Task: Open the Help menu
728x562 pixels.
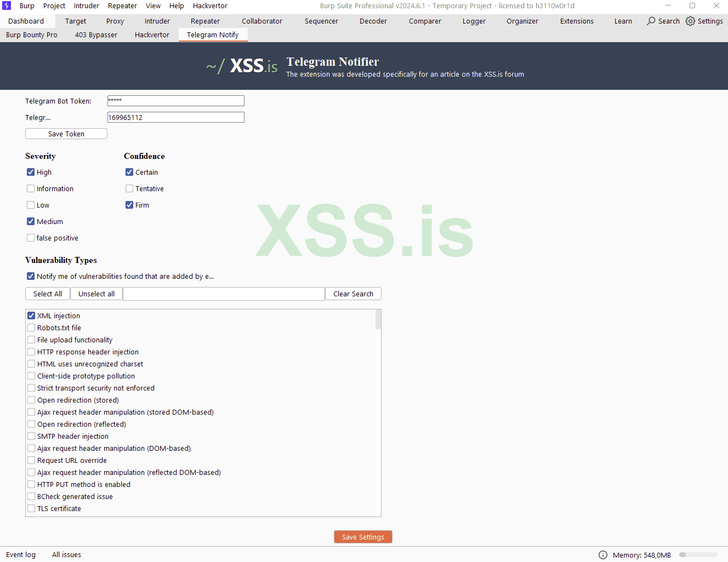Action: pos(177,5)
